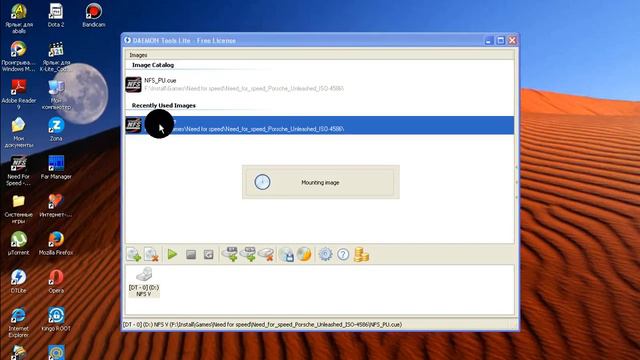
Task: Add a DT virtual drive
Action: point(230,254)
